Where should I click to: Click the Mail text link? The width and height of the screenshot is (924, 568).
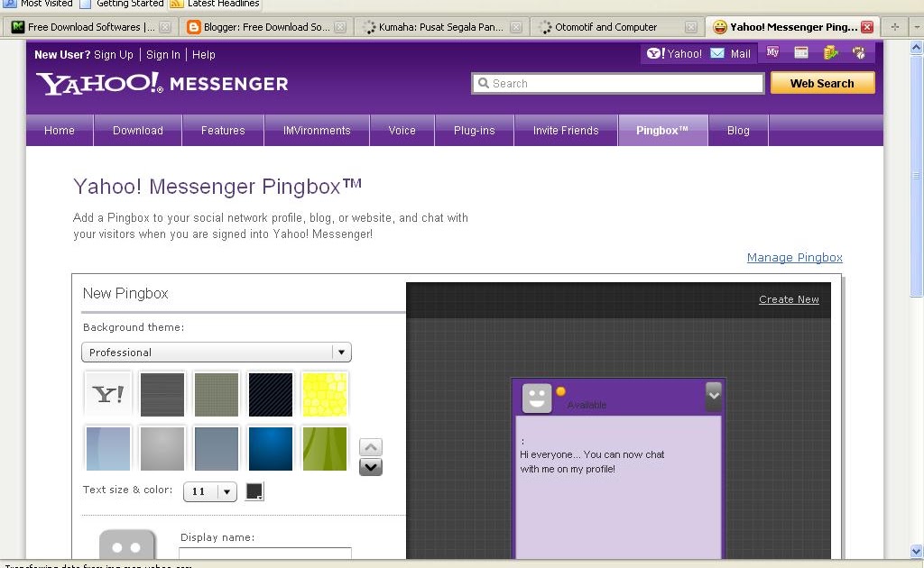(741, 53)
